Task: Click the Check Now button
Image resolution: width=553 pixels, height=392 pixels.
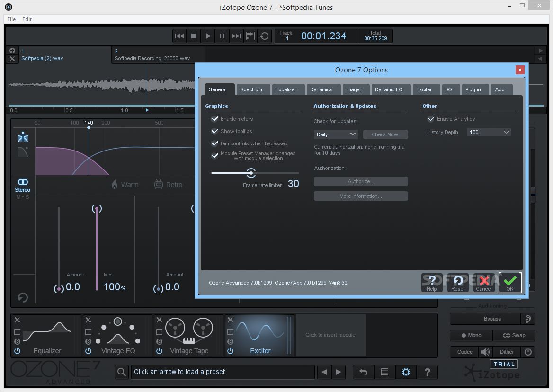Action: point(385,134)
